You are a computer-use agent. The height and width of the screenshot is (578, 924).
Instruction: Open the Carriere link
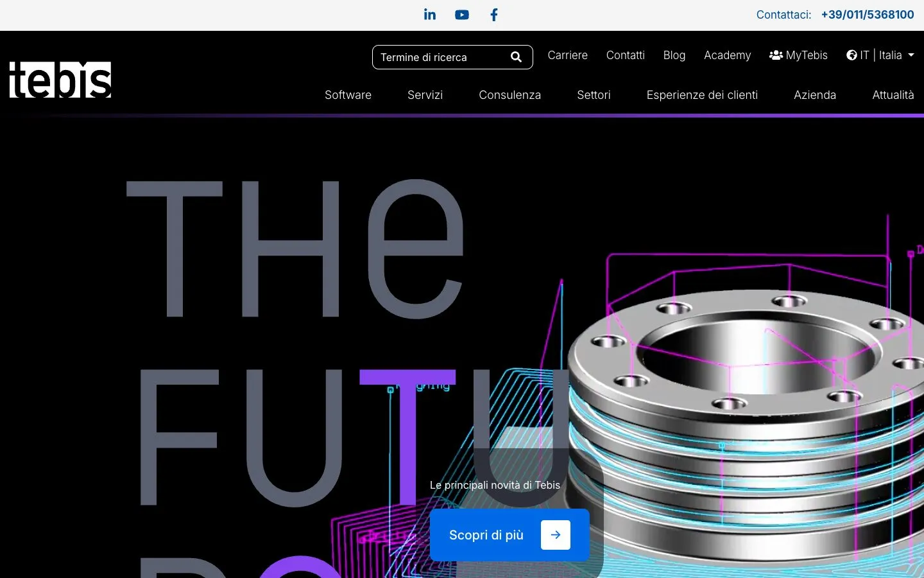pos(568,55)
